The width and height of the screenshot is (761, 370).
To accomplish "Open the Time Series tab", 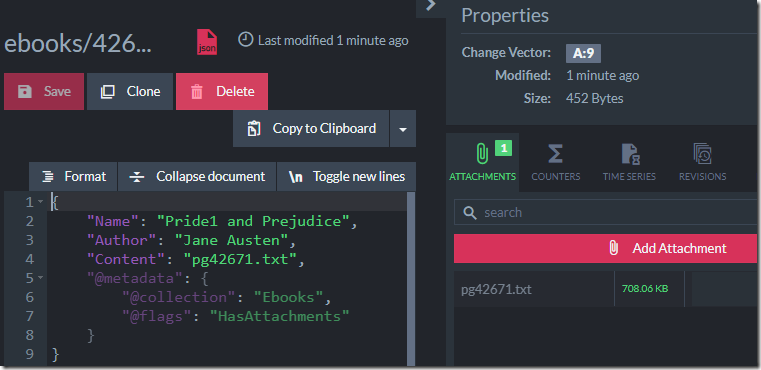I will [629, 162].
